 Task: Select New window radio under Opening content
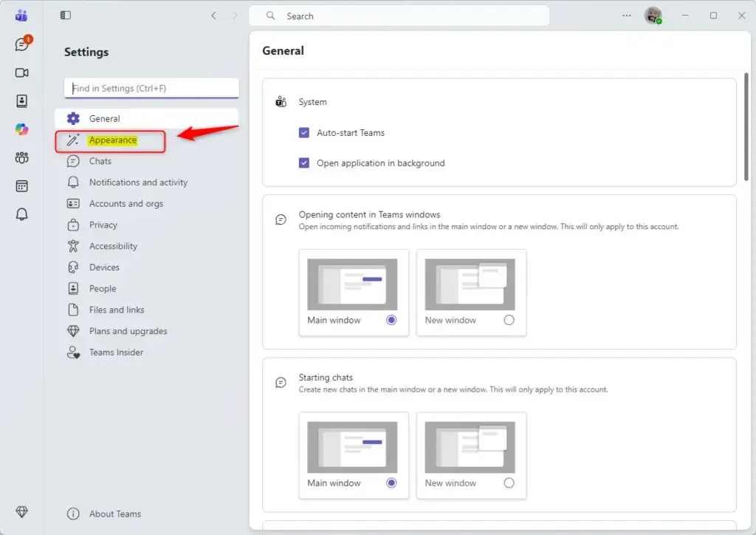(509, 320)
